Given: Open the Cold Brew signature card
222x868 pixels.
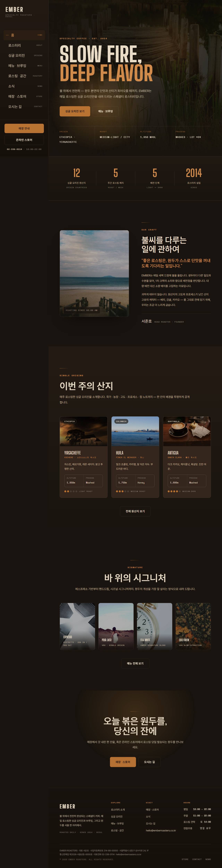Looking at the screenshot, I should tap(193, 626).
